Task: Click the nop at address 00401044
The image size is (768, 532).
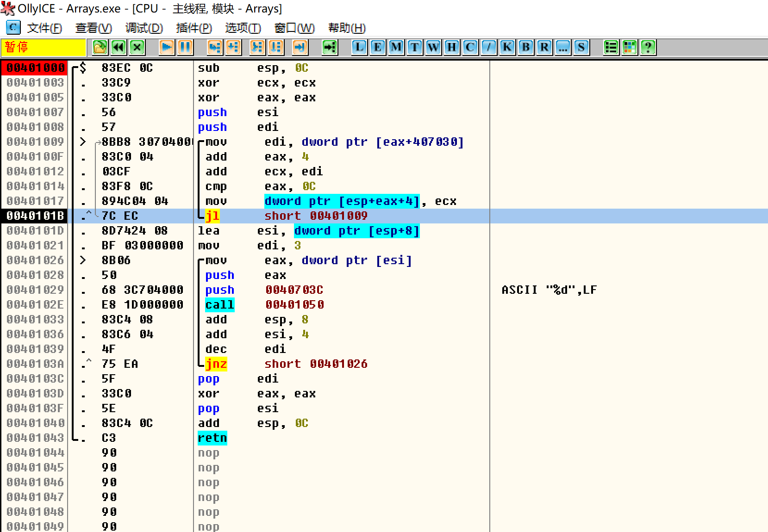Action: tap(208, 453)
